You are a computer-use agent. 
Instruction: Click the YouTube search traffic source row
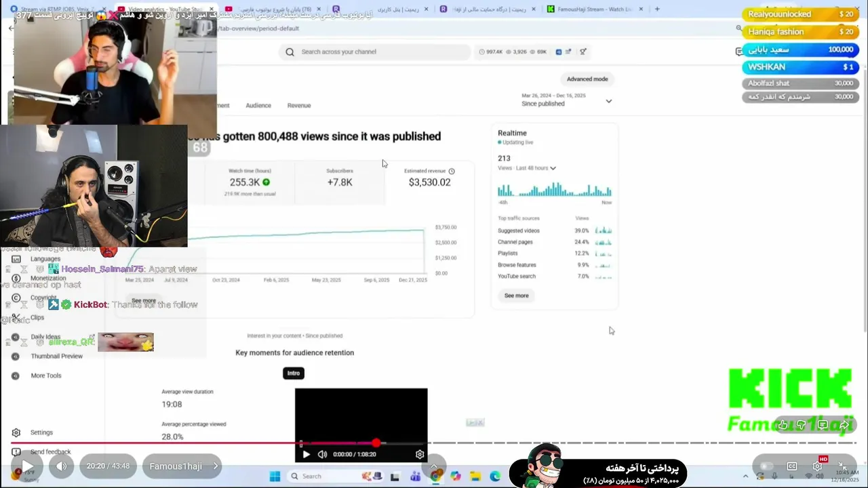point(555,277)
